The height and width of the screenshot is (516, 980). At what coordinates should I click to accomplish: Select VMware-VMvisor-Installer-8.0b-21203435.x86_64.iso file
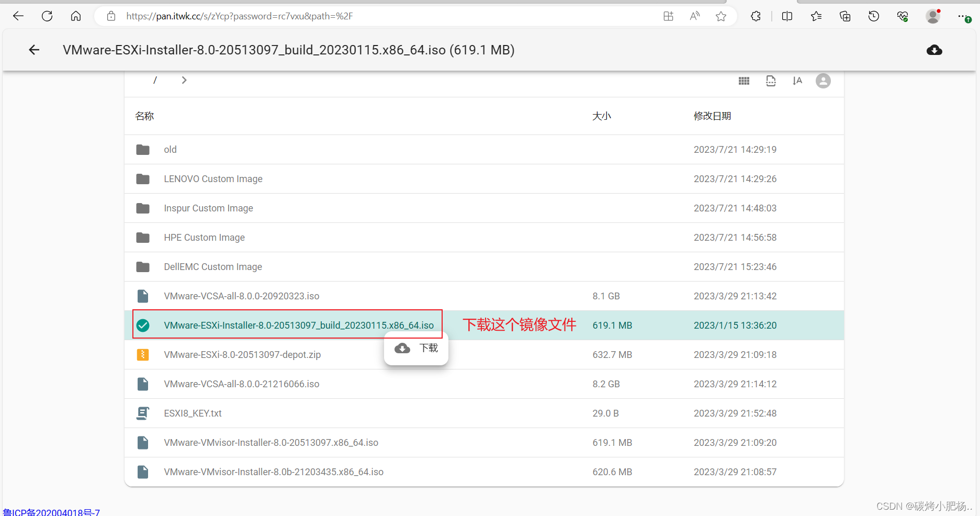(274, 472)
